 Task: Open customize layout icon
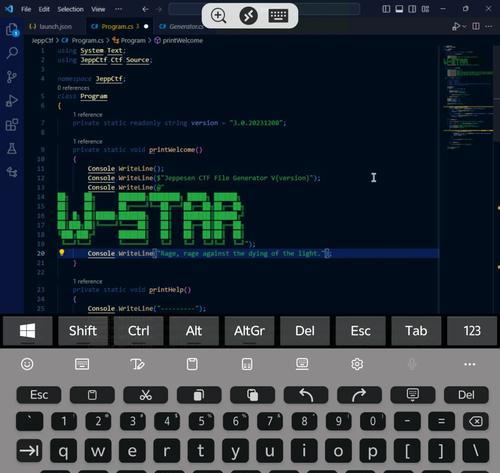tap(425, 9)
